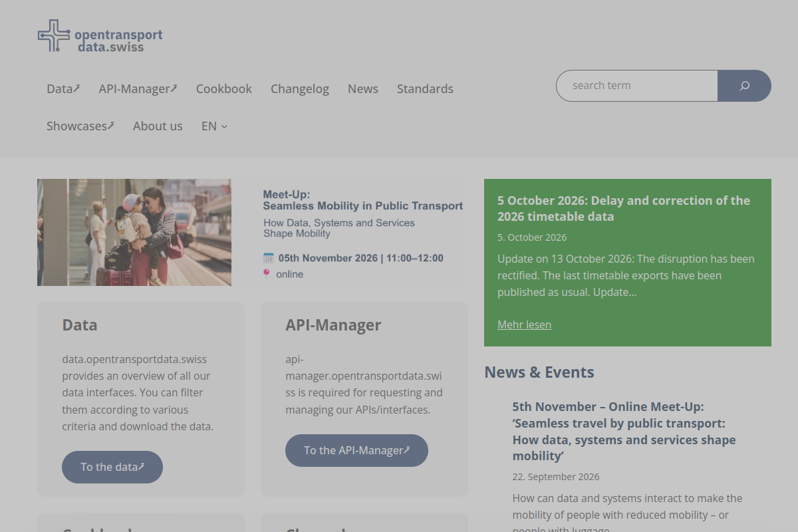Open the 5 October 2026 timetable delay headline
This screenshot has width=798, height=532.
(x=624, y=208)
